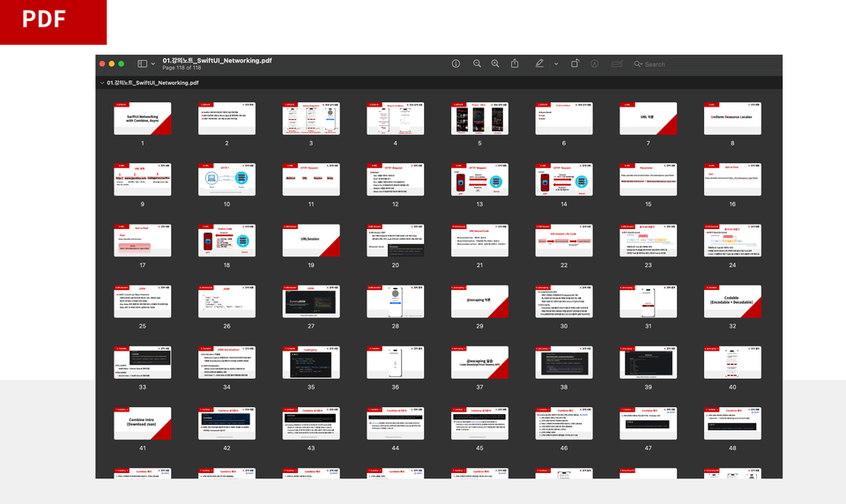Image resolution: width=846 pixels, height=504 pixels.
Task: Open the sidebar view options button
Action: click(142, 63)
